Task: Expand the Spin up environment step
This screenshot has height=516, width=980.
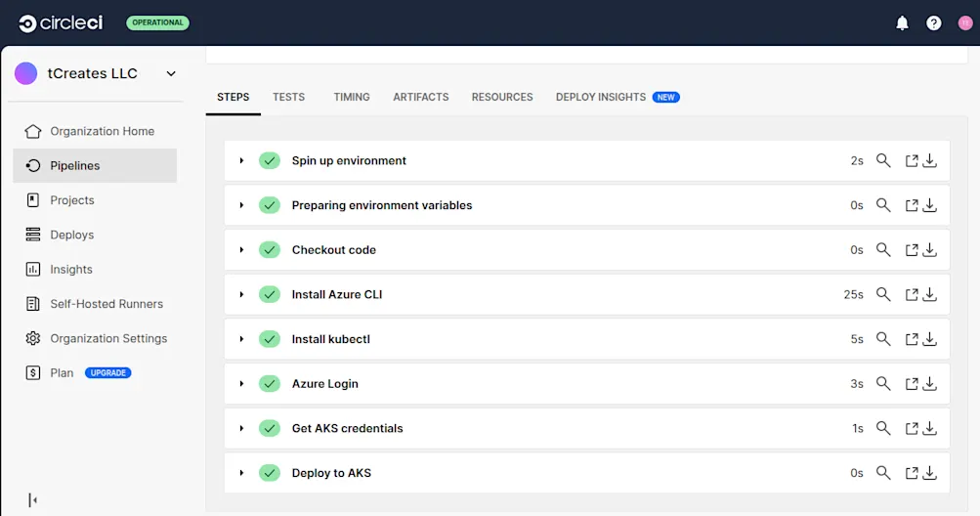Action: coord(241,160)
